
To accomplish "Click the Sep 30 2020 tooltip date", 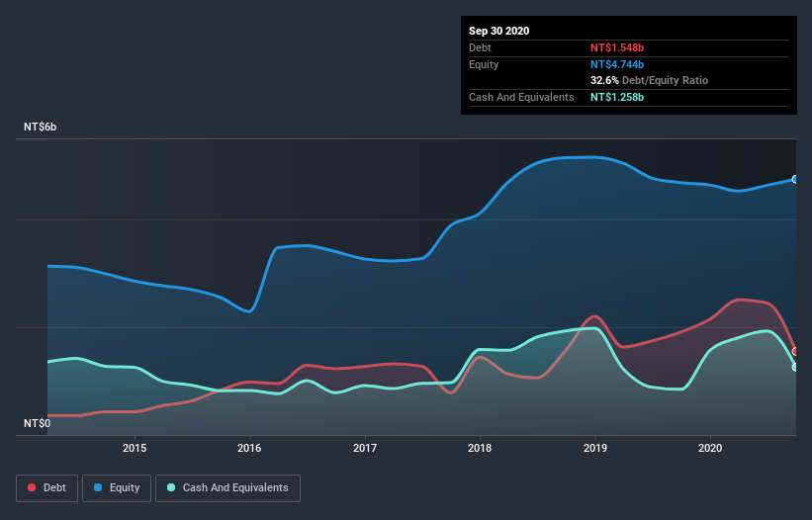I will coord(499,31).
